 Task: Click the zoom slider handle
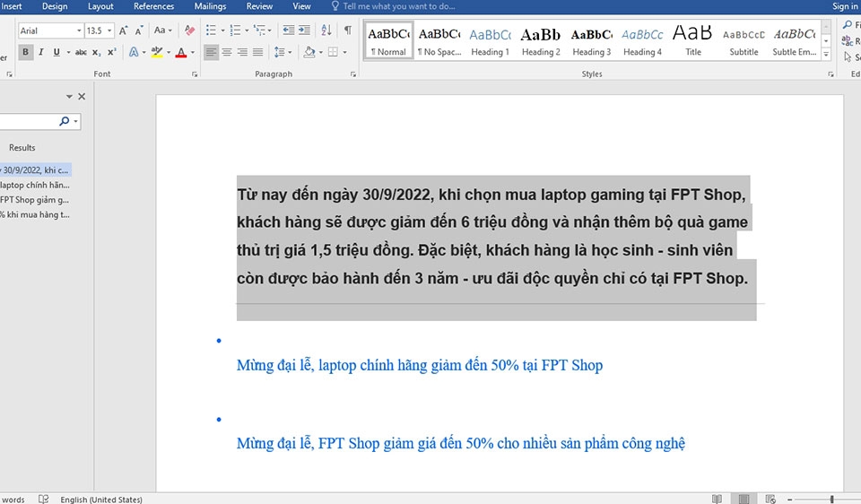[x=832, y=499]
